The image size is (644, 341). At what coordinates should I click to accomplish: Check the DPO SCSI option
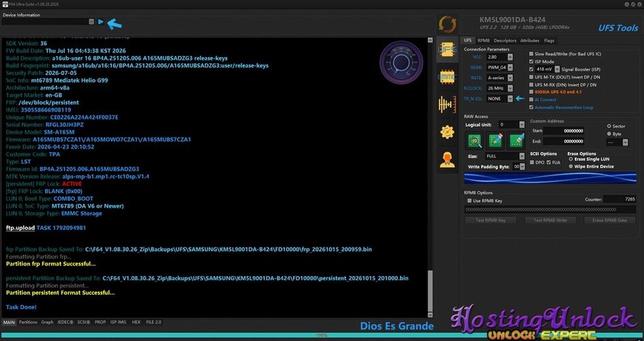532,162
